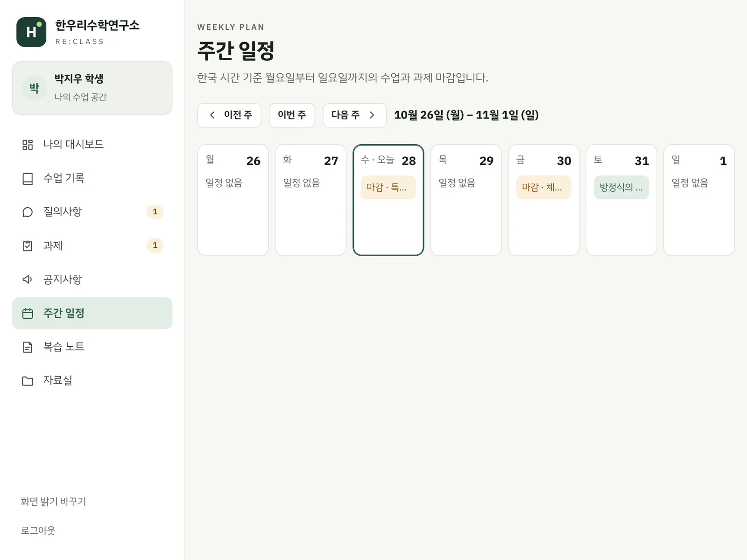
Task: Click the book icon beside 수업 기록
Action: coord(28,178)
